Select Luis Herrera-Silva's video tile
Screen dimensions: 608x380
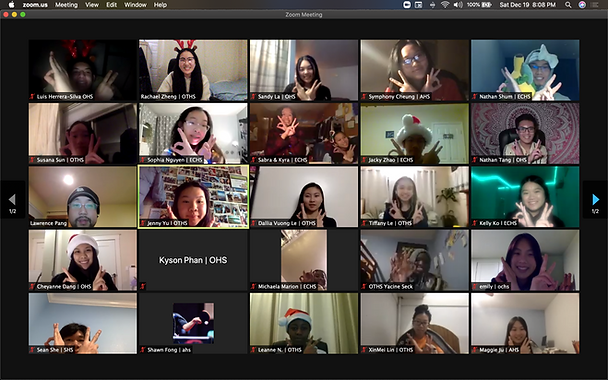coord(83,70)
